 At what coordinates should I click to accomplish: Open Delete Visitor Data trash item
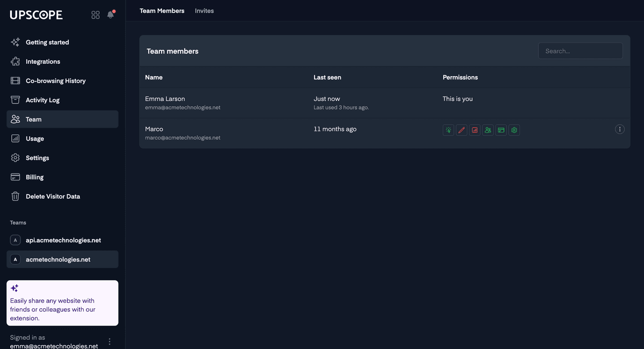pyautogui.click(x=53, y=197)
